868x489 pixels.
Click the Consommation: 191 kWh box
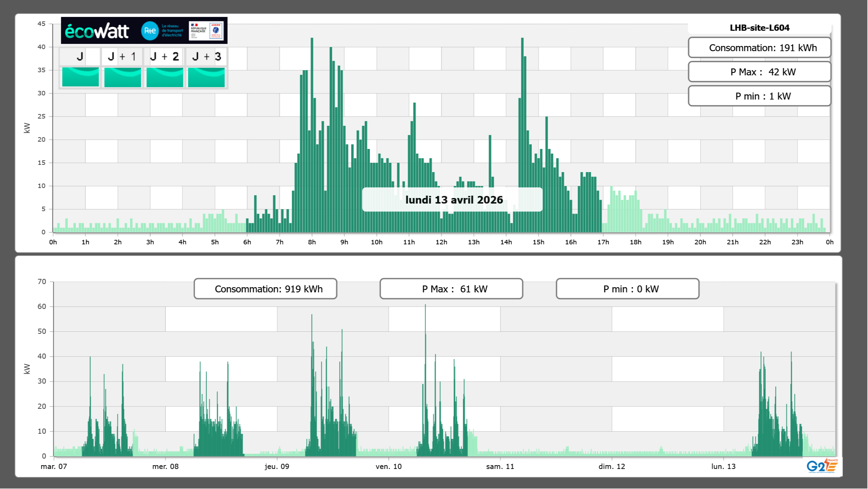759,48
